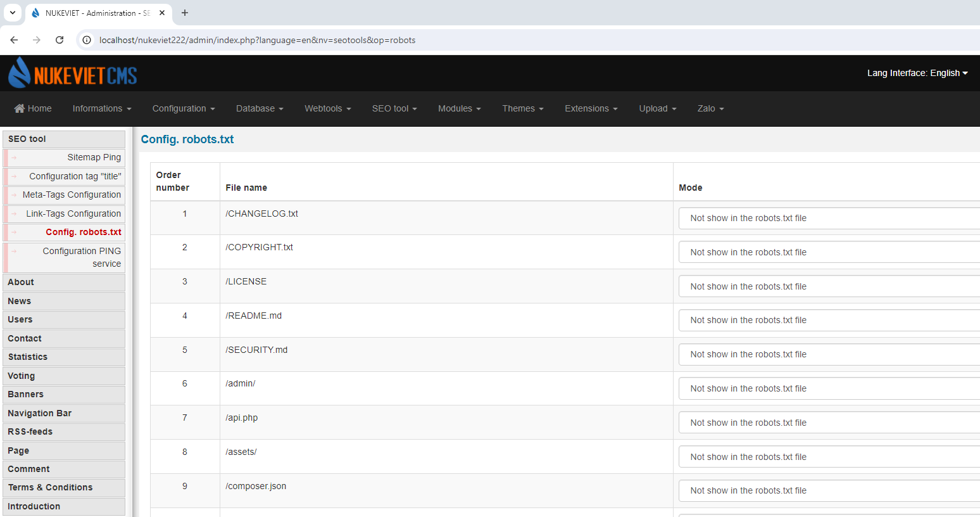Screen dimensions: 980x517
Task: Open Navigation Bar module in the sidebar
Action: click(x=64, y=413)
